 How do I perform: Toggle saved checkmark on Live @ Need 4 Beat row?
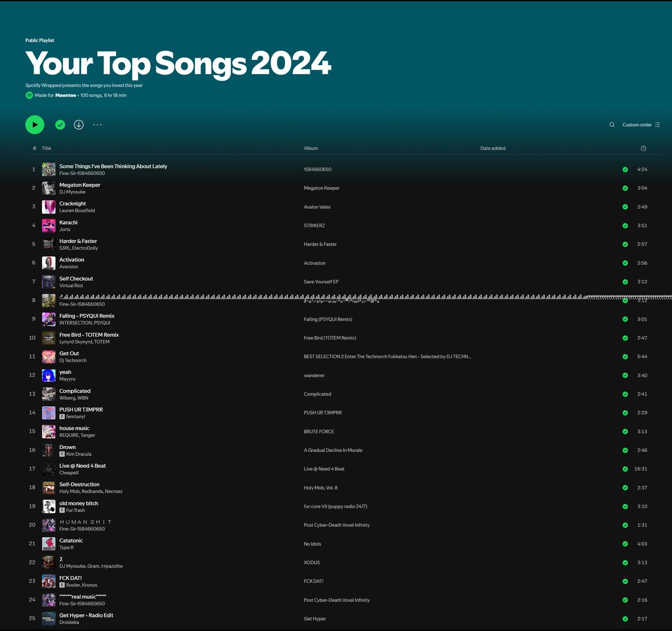pos(625,468)
